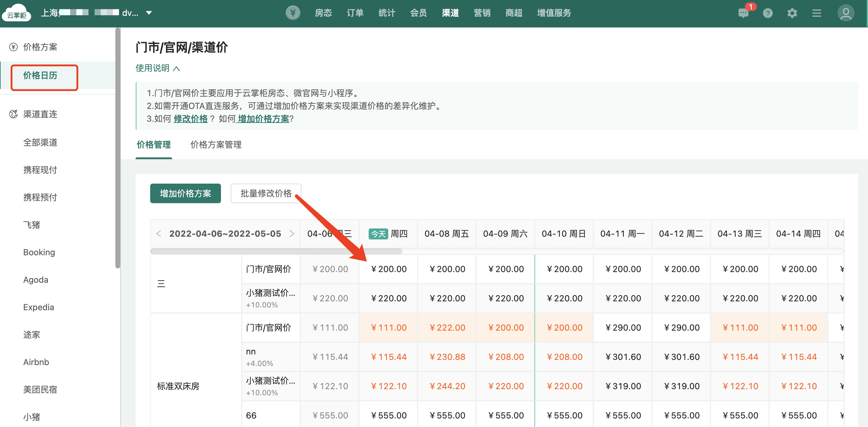
Task: Click the horizontal table scrollbar
Action: pos(276,251)
